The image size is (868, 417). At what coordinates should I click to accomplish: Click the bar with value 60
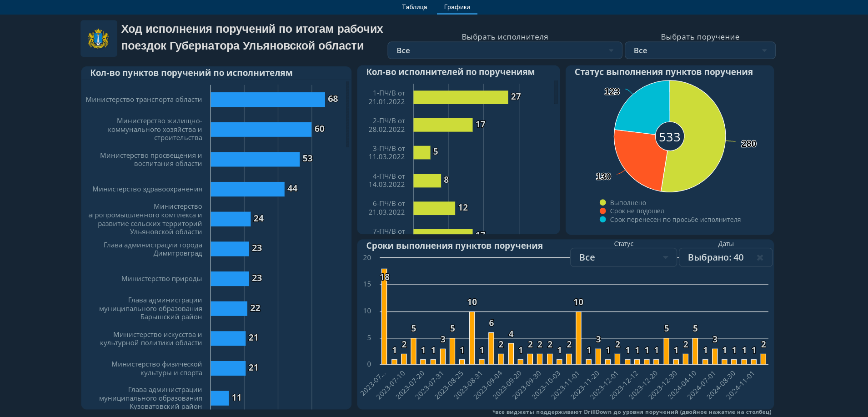[261, 130]
